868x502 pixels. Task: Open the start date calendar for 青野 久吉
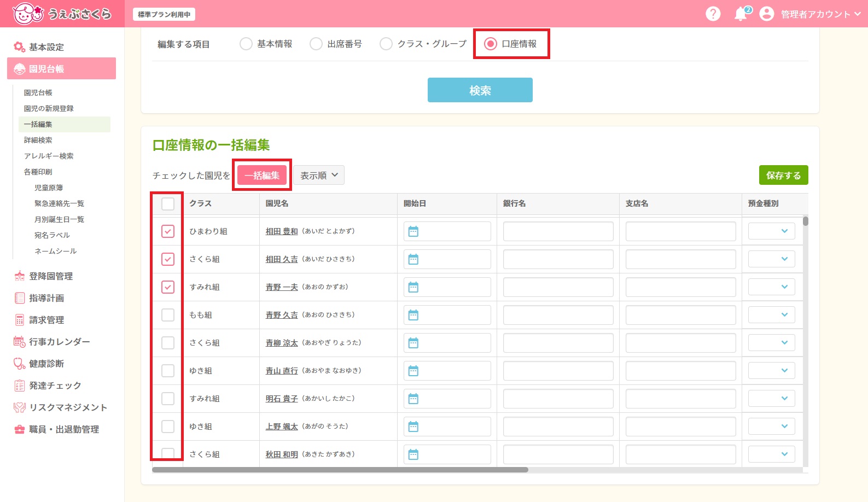point(413,315)
